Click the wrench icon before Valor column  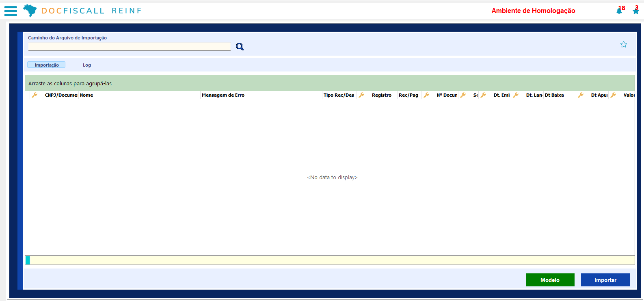[x=613, y=95]
